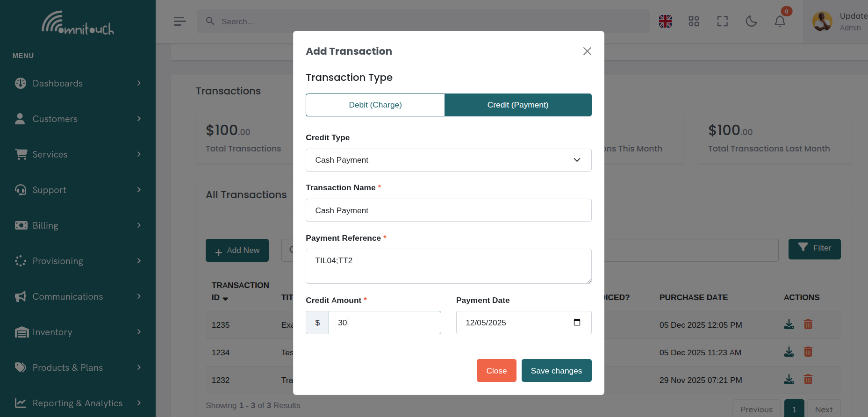Viewport: 868px width, 417px height.
Task: Click the fullscreen toggle icon
Action: tap(723, 21)
